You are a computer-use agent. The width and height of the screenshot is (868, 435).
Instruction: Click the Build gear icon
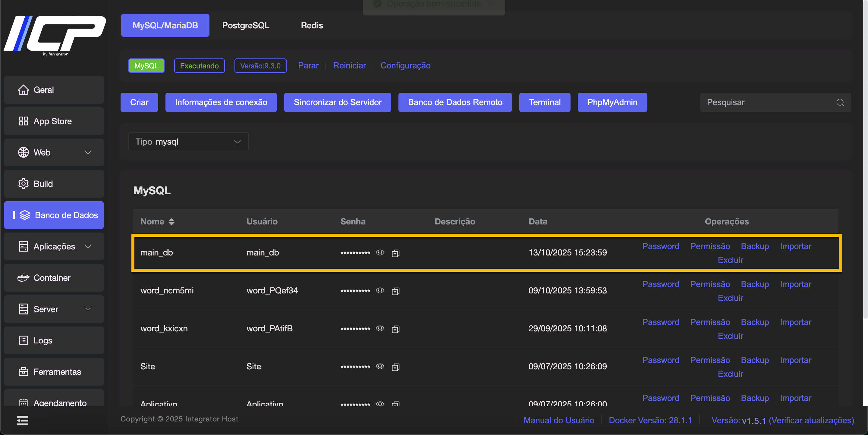tap(23, 184)
